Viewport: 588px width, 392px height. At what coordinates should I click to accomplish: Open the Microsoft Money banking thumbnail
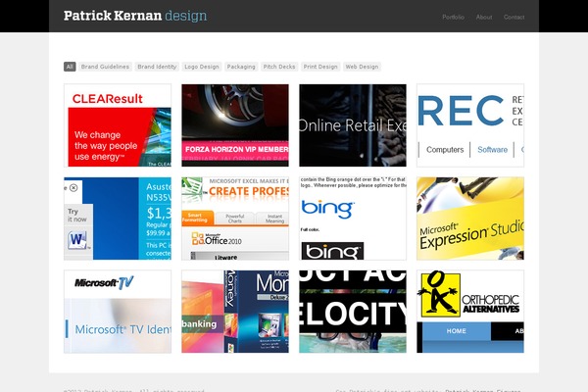tap(235, 312)
